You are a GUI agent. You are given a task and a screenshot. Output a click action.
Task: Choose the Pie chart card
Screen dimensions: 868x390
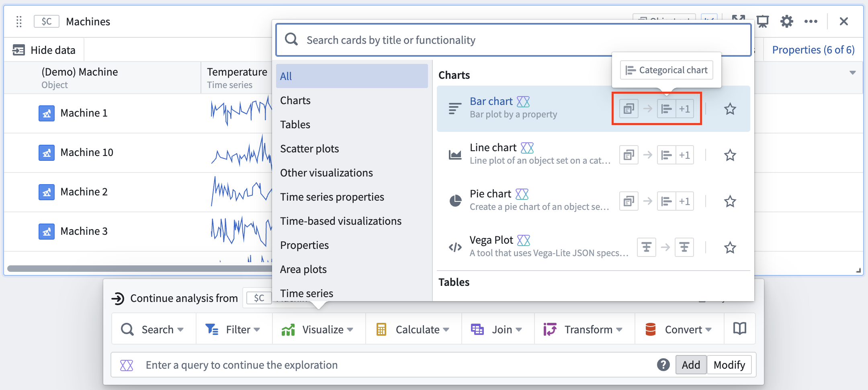coord(593,201)
